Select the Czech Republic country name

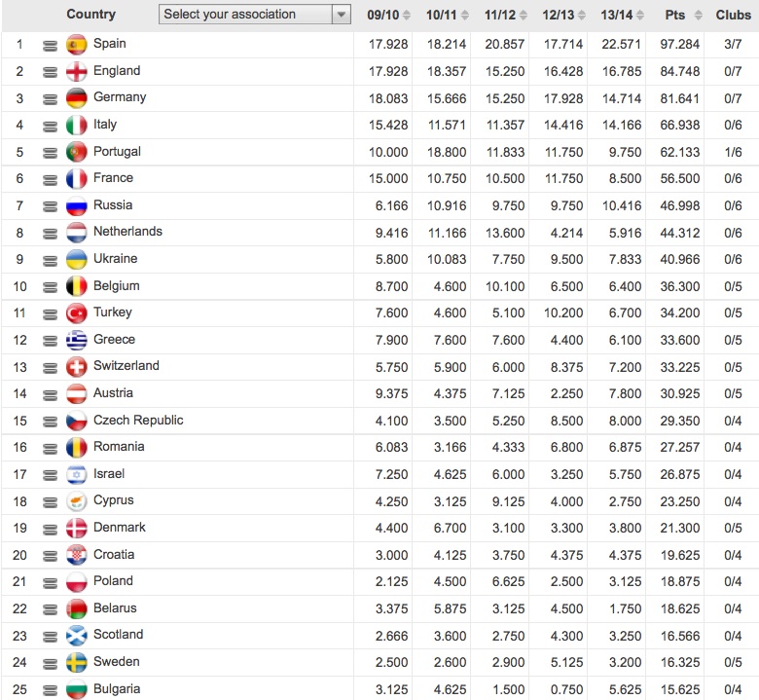tap(138, 421)
